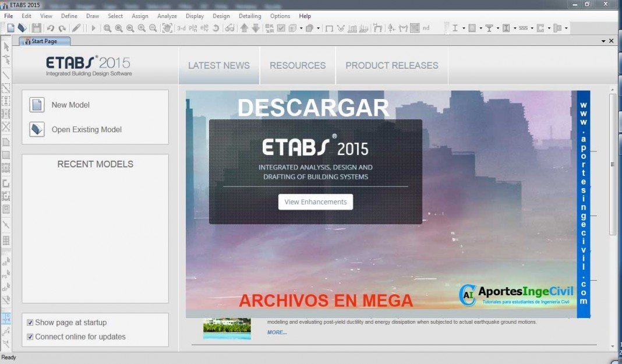This screenshot has height=364, width=622.
Task: Click the Open Existing Model link
Action: pos(86,129)
